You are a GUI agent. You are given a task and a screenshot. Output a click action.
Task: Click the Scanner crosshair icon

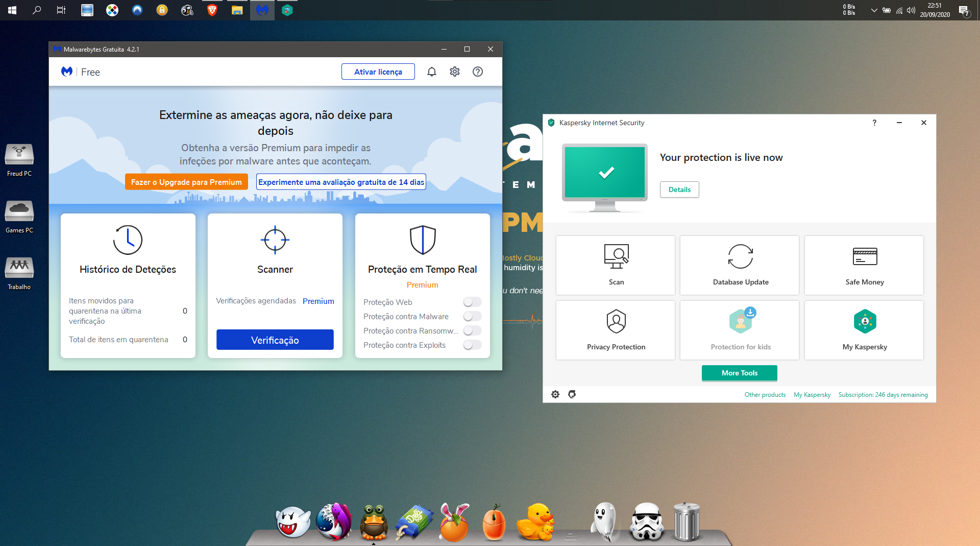(x=275, y=240)
